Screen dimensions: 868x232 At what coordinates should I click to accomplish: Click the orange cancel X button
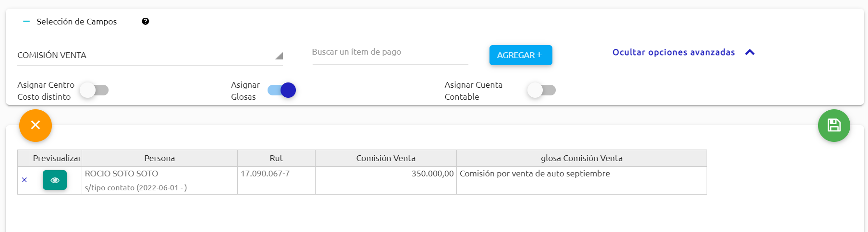click(36, 126)
